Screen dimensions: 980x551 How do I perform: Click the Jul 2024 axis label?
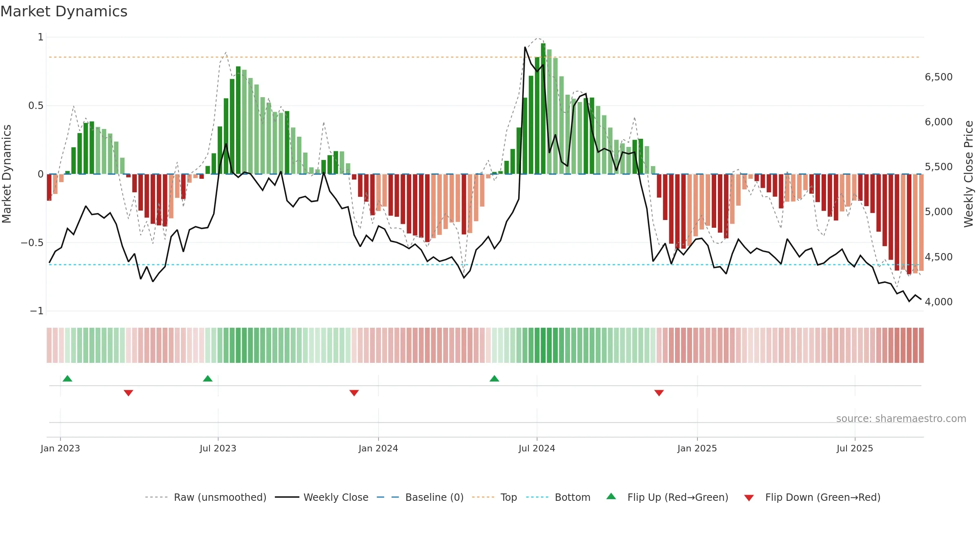click(537, 448)
